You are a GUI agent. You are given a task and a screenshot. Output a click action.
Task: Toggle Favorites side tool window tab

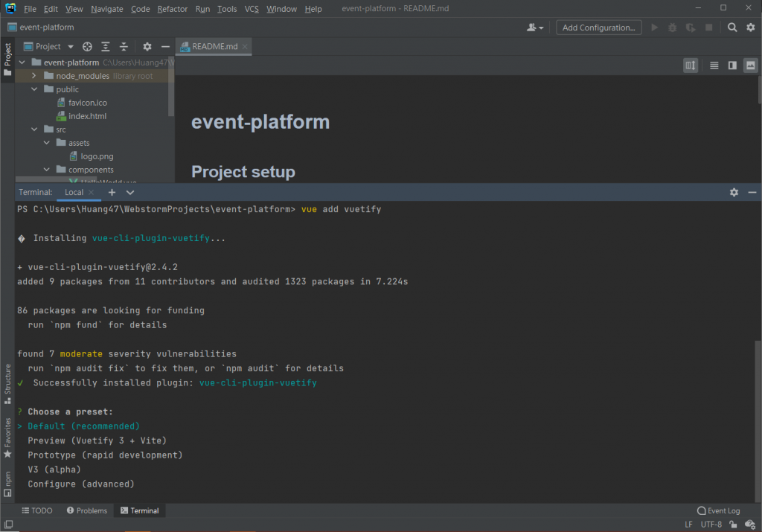[7, 438]
